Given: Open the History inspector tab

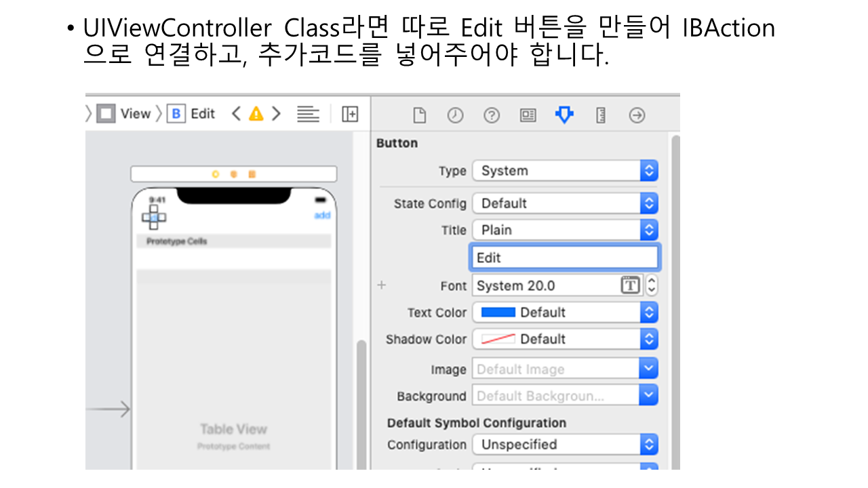Looking at the screenshot, I should click(x=455, y=116).
